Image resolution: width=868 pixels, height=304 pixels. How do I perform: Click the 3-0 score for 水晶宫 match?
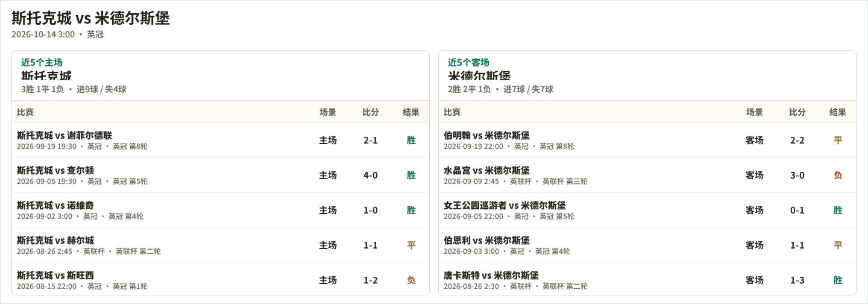tap(797, 176)
